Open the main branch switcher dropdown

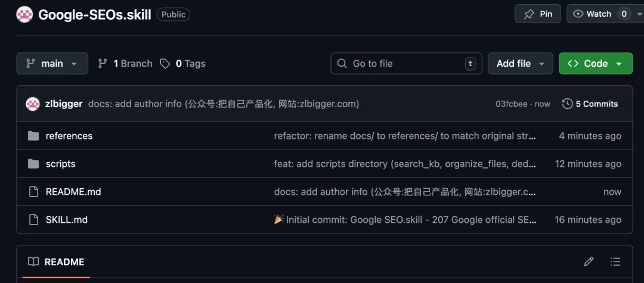point(52,64)
